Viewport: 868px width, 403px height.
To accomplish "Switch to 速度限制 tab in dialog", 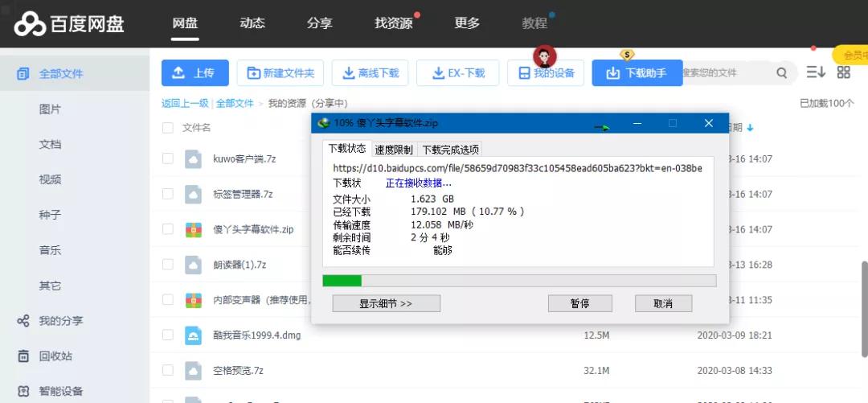I will [394, 149].
